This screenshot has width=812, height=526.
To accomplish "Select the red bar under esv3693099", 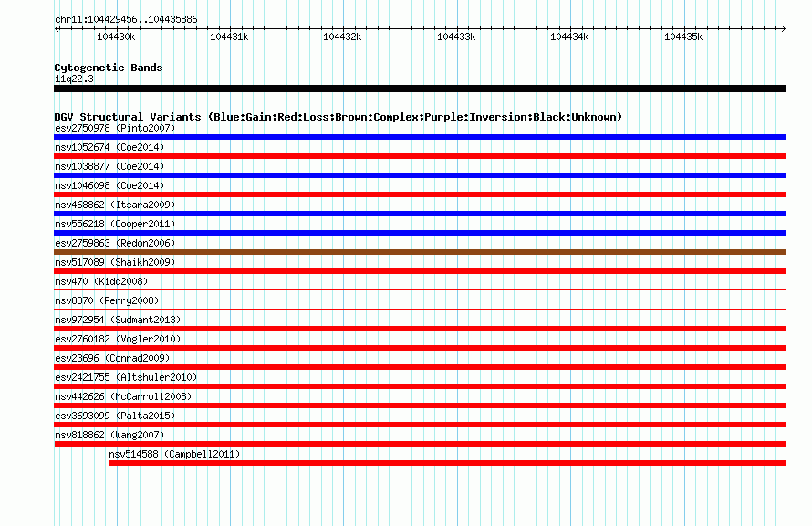I will [420, 425].
